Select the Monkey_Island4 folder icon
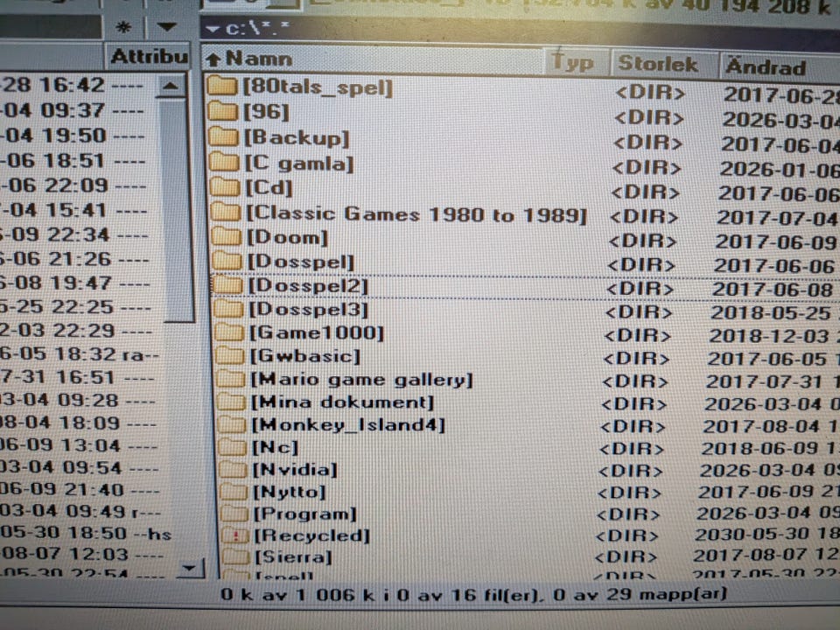The height and width of the screenshot is (630, 840). point(232,424)
